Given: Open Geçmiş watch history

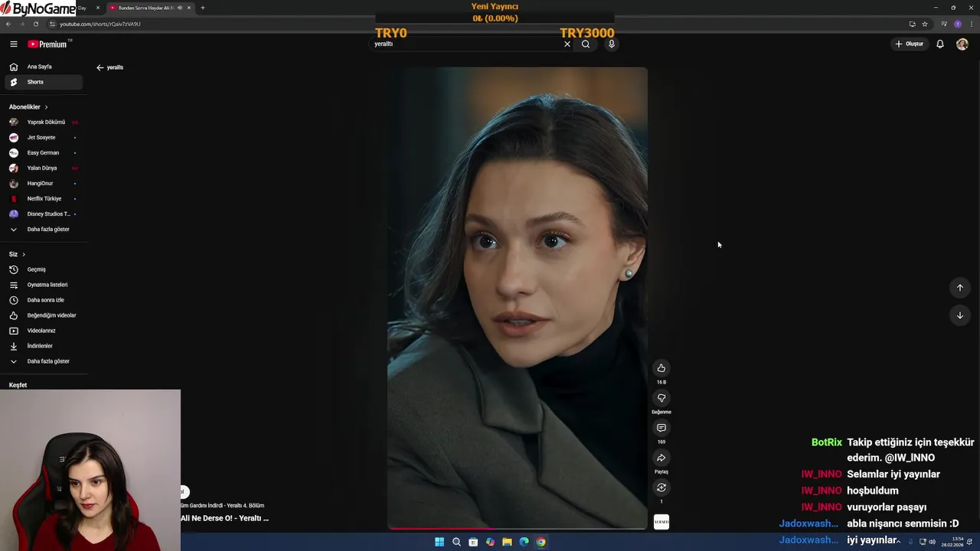Looking at the screenshot, I should pyautogui.click(x=44, y=269).
